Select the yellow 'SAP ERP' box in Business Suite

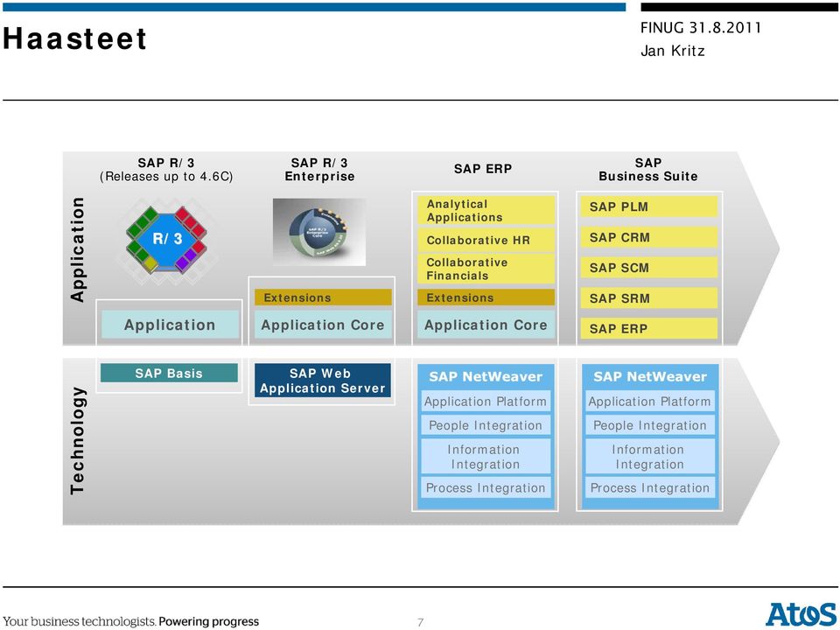click(648, 329)
